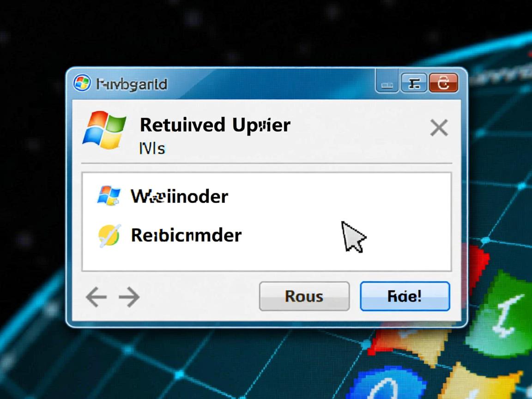Dismiss the panel with the gray X

[x=439, y=128]
